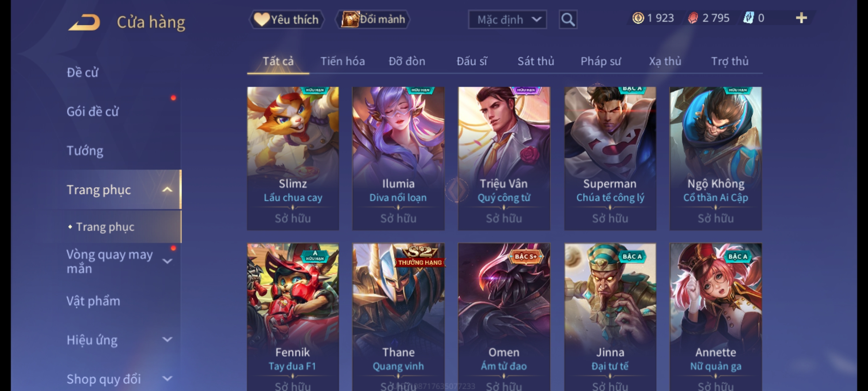Tap the back arrow icon beside Cửa hàng
Screen dimensions: 868x391
pos(84,22)
